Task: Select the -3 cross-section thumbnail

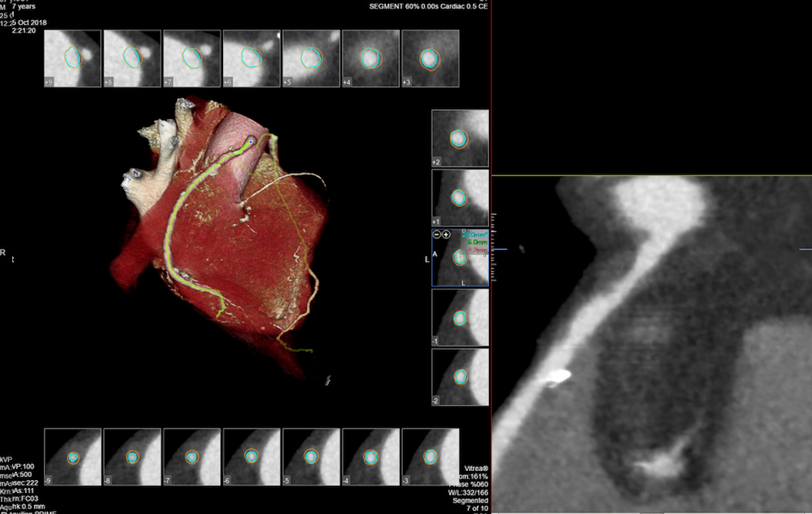Action: pos(430,457)
